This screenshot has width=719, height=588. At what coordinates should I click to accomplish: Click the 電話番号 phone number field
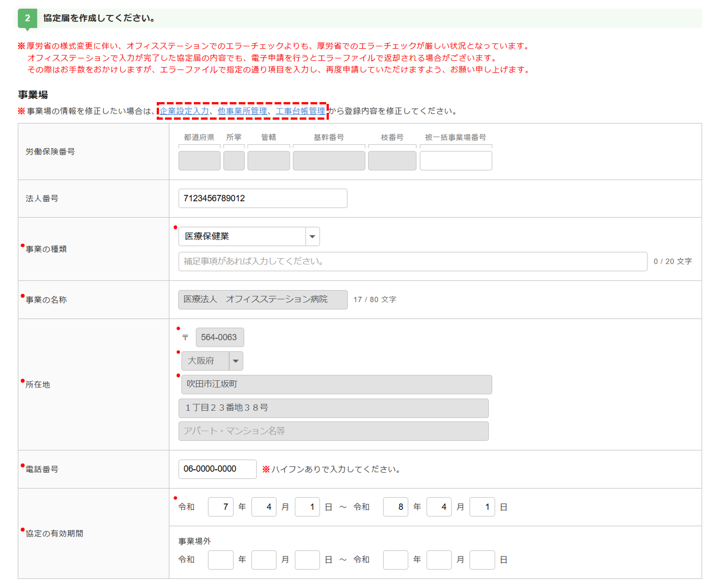coord(217,469)
